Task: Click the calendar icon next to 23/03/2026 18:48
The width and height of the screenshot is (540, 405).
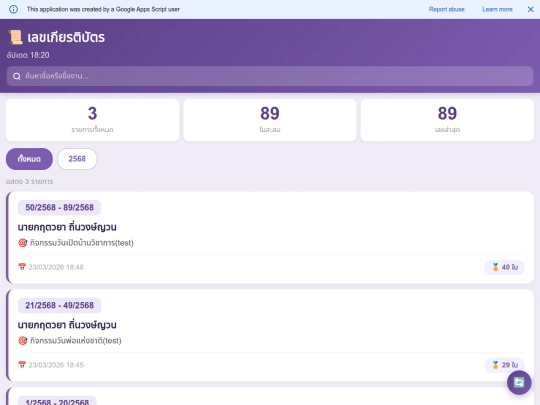Action: point(22,267)
